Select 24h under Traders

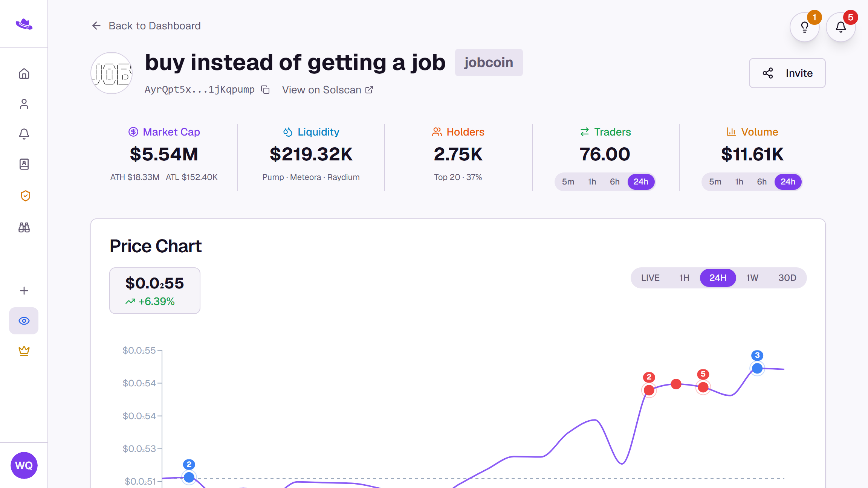click(641, 182)
